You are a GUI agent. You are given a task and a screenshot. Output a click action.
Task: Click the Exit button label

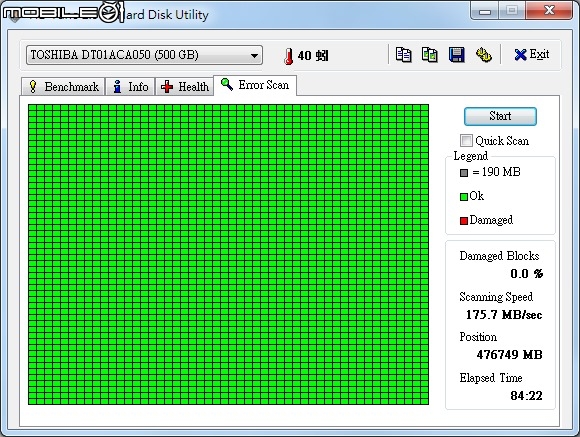click(539, 54)
